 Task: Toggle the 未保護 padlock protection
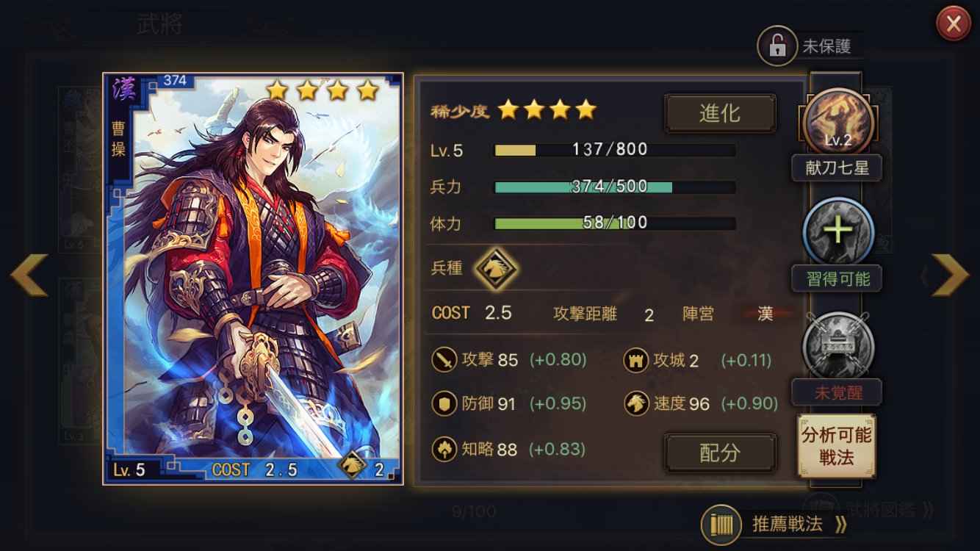[x=777, y=46]
